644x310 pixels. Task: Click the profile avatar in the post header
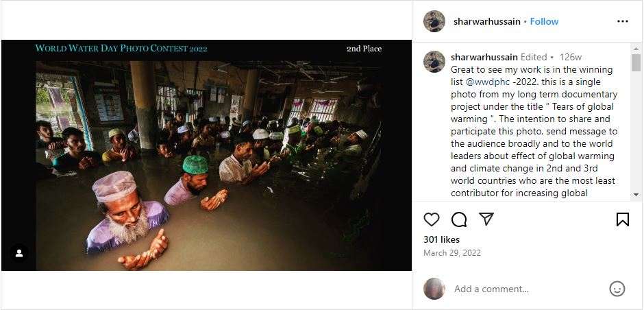(x=434, y=21)
